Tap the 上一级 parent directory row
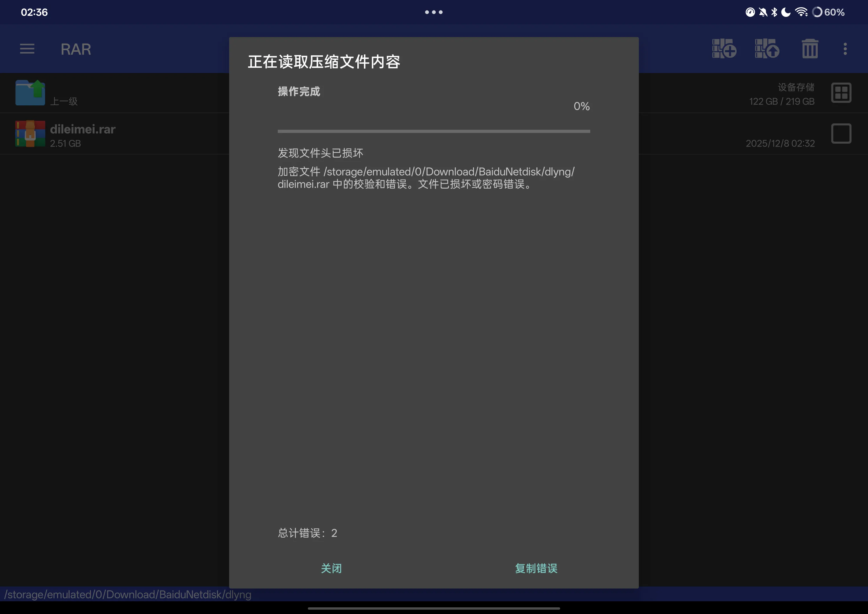The image size is (868, 614). coord(64,101)
